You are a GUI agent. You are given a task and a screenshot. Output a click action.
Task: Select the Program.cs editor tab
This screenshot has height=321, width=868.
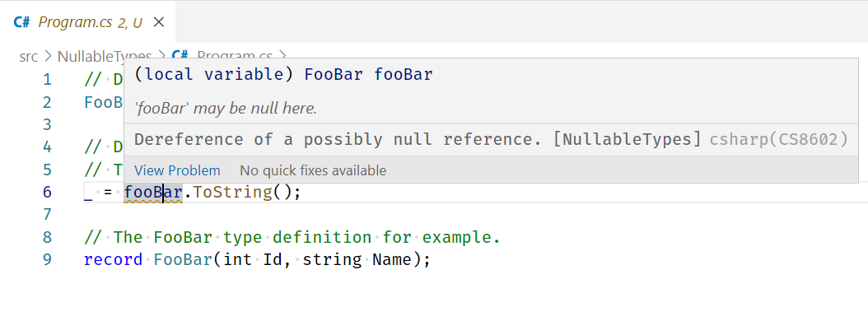tap(87, 22)
